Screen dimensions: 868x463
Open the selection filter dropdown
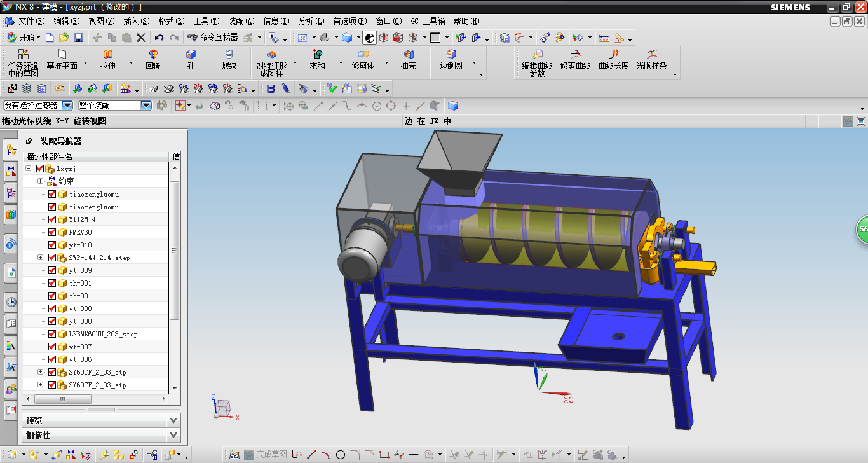click(67, 106)
